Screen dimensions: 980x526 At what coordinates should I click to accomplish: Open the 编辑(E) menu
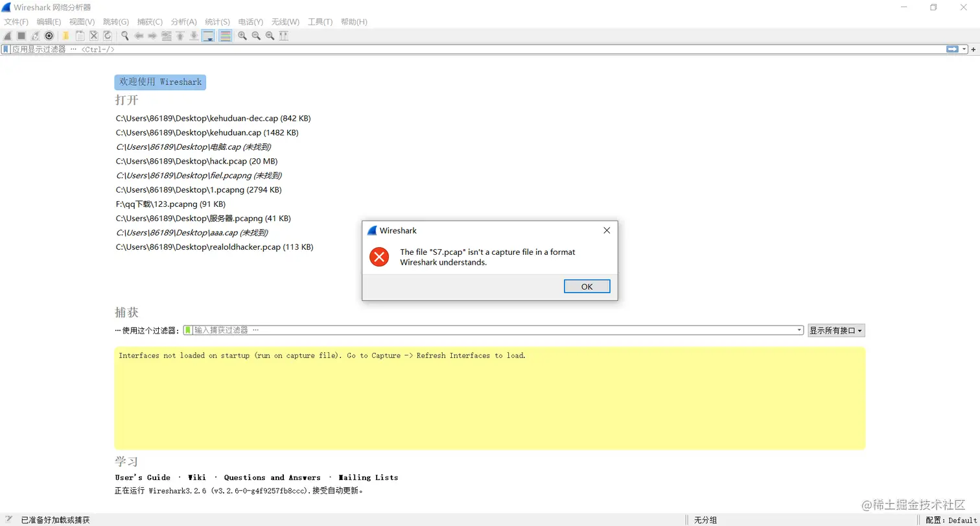click(49, 21)
